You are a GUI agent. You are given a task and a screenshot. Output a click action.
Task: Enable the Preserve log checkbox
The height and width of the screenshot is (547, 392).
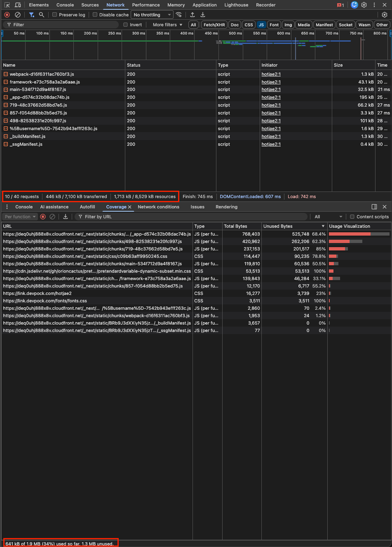coord(55,15)
